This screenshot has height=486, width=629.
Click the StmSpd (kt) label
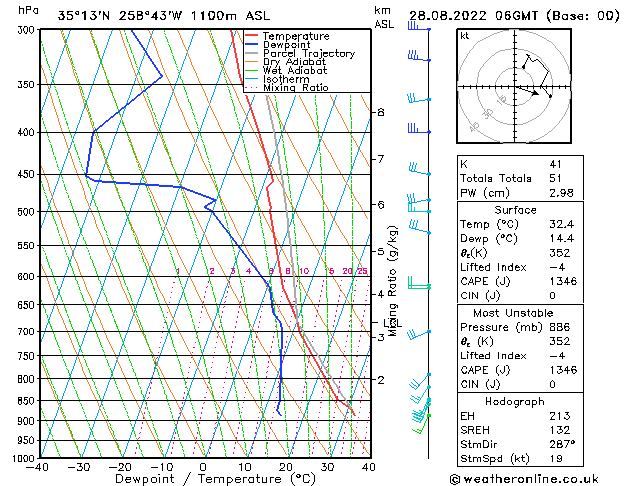[495, 459]
